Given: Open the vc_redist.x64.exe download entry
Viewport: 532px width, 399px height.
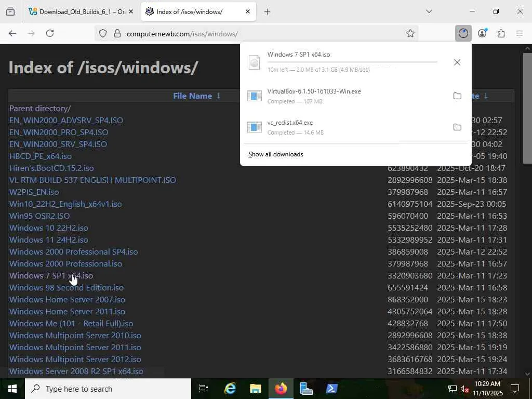Looking at the screenshot, I should coord(346,127).
